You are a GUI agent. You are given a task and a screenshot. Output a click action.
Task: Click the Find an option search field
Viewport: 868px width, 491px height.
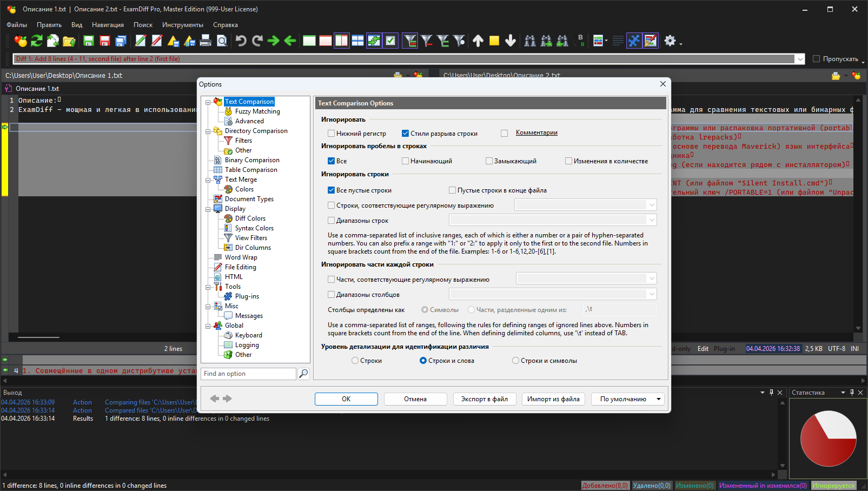pos(249,374)
